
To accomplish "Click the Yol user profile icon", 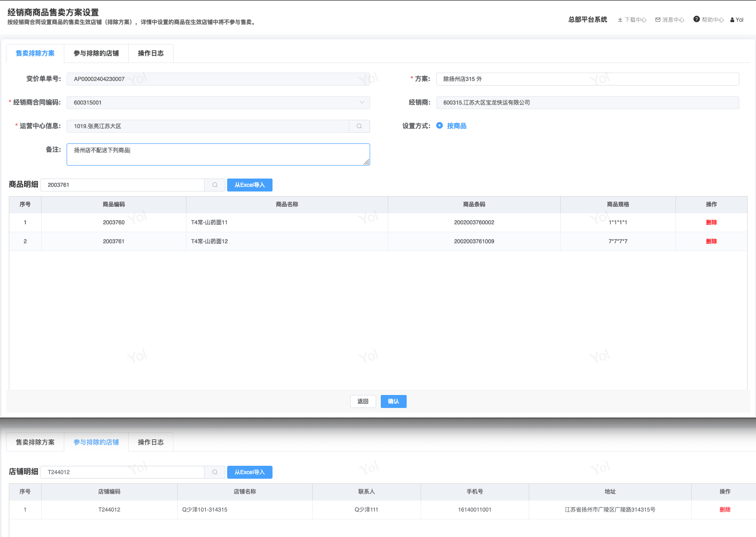I will 732,20.
